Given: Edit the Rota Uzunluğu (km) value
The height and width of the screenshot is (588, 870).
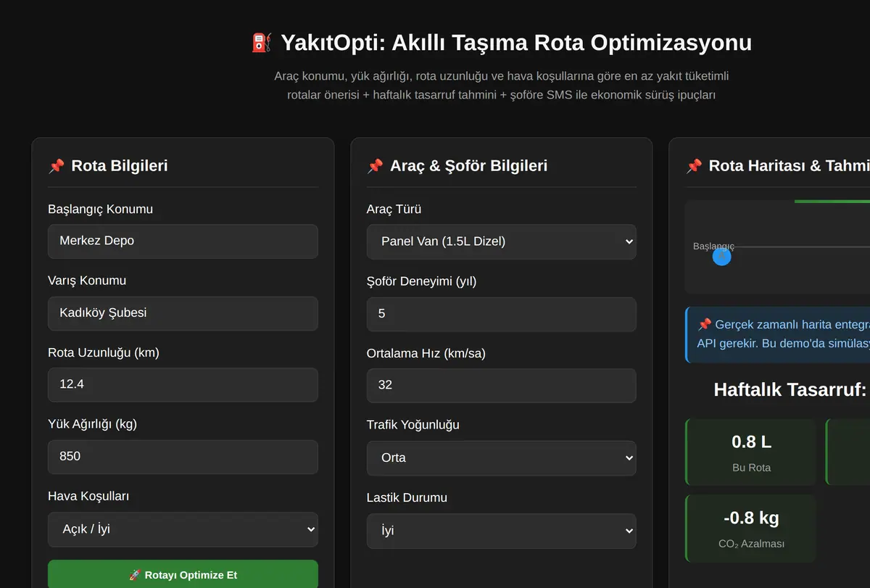Looking at the screenshot, I should pyautogui.click(x=183, y=385).
